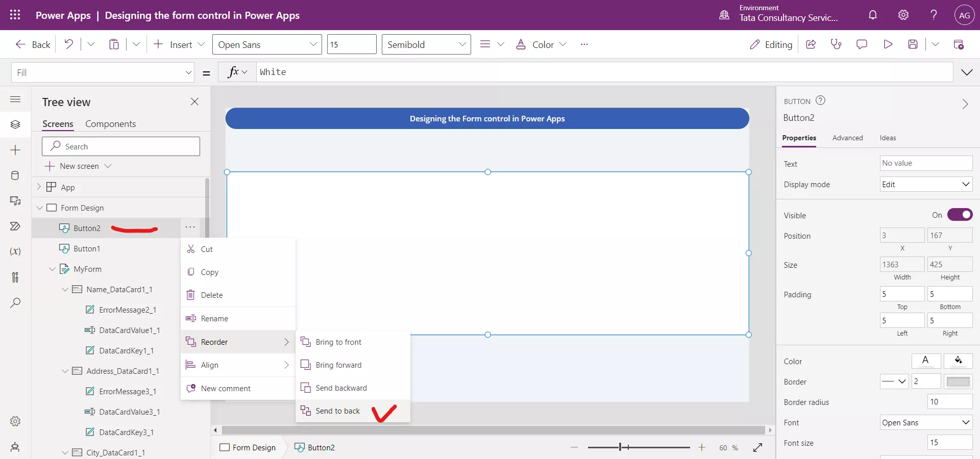
Task: Share the app using the share icon
Action: (811, 44)
